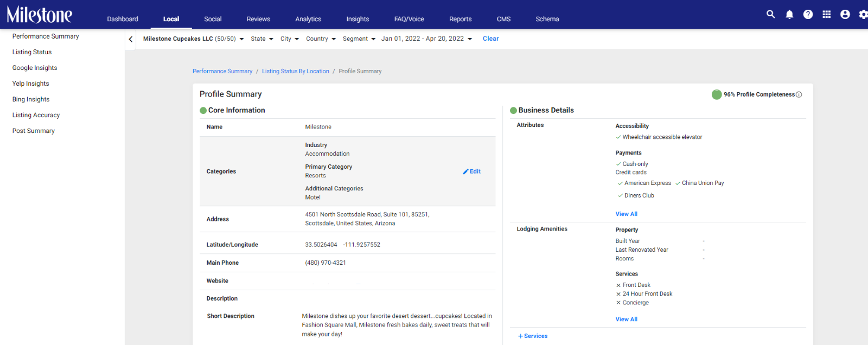Open the settings gear icon
The image size is (868, 345).
click(x=863, y=15)
